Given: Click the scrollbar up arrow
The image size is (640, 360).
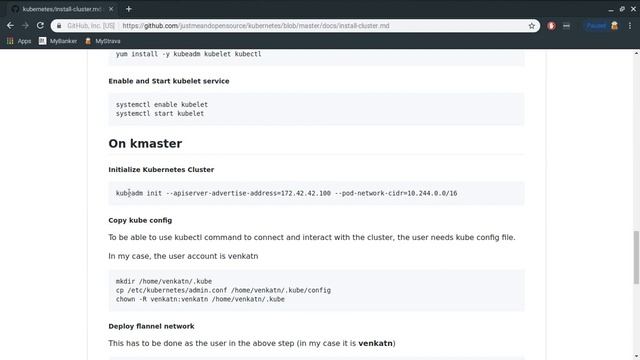Looking at the screenshot, I should pos(636,53).
